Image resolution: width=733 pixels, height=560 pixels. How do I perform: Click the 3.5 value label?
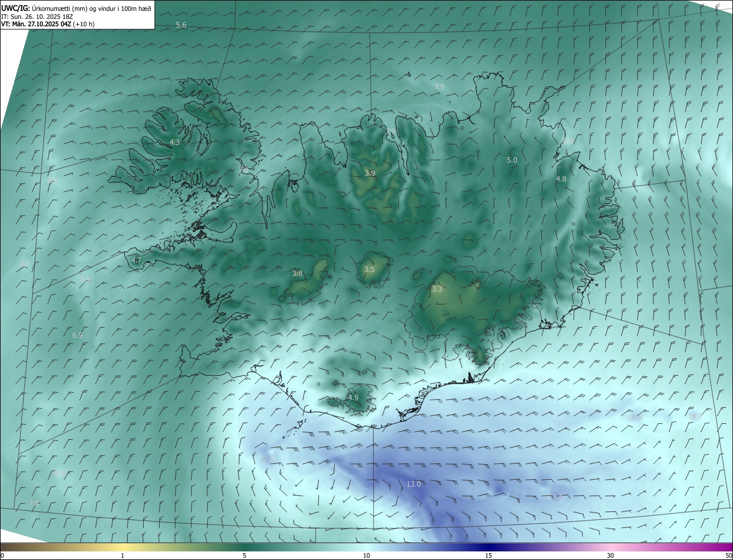coord(369,269)
